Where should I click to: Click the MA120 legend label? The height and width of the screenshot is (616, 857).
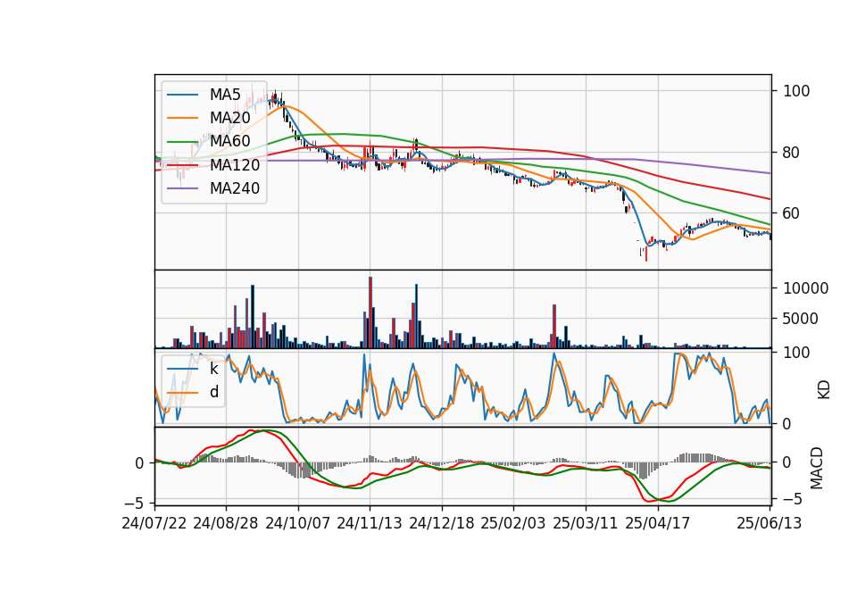pyautogui.click(x=235, y=164)
